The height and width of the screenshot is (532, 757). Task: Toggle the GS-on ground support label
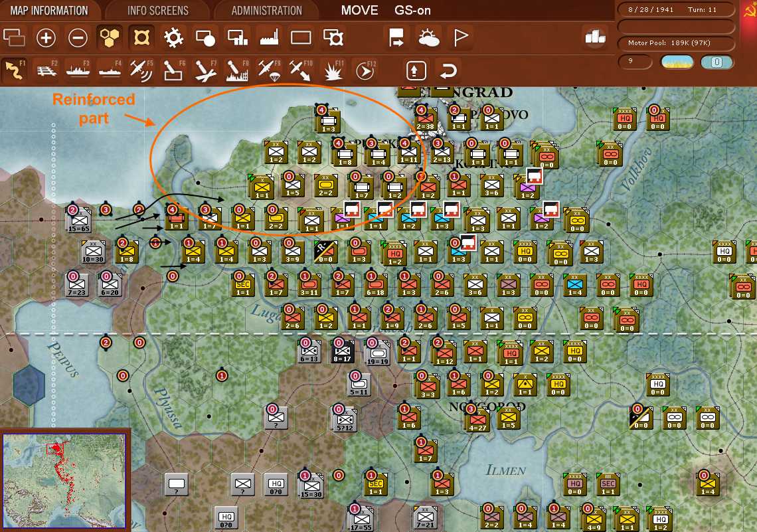[x=412, y=10]
